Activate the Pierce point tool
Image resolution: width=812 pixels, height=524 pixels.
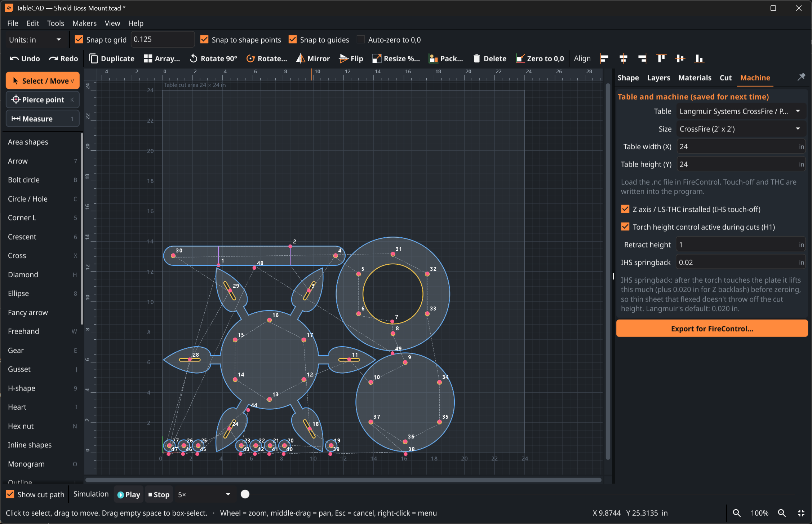click(43, 100)
